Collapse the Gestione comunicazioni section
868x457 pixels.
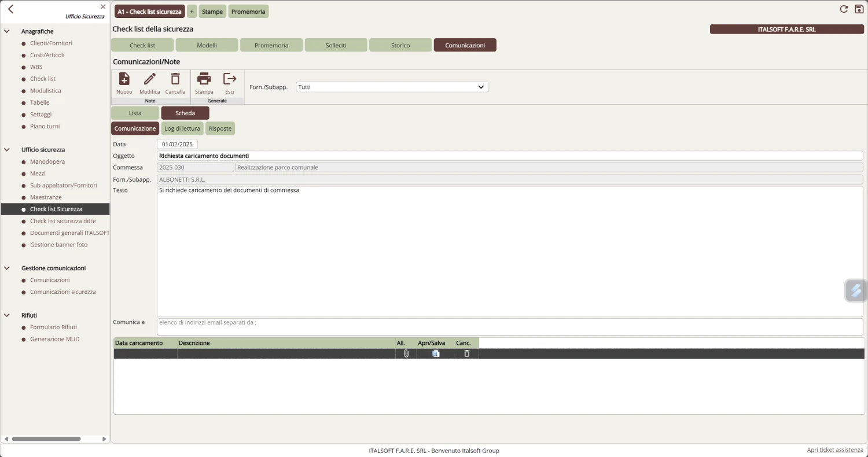point(7,268)
